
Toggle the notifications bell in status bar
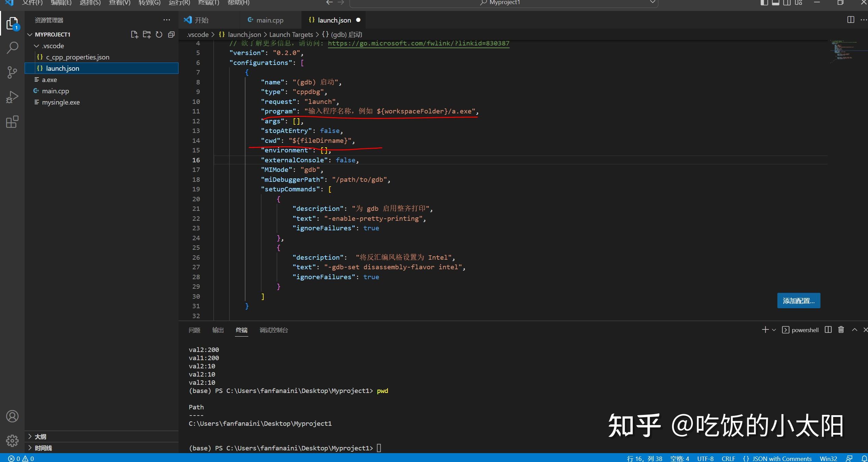865,458
